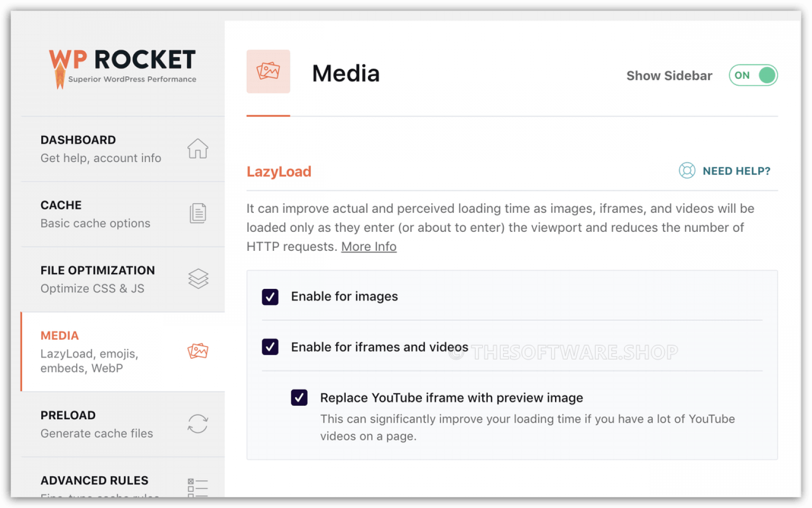Viewport: 812px width, 508px height.
Task: Click the Advanced Rules checklist icon
Action: click(198, 487)
